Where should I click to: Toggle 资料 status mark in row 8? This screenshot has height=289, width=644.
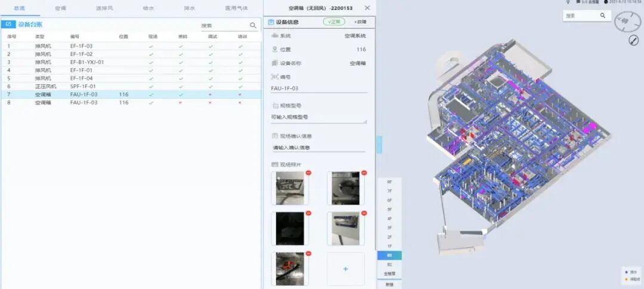point(180,103)
